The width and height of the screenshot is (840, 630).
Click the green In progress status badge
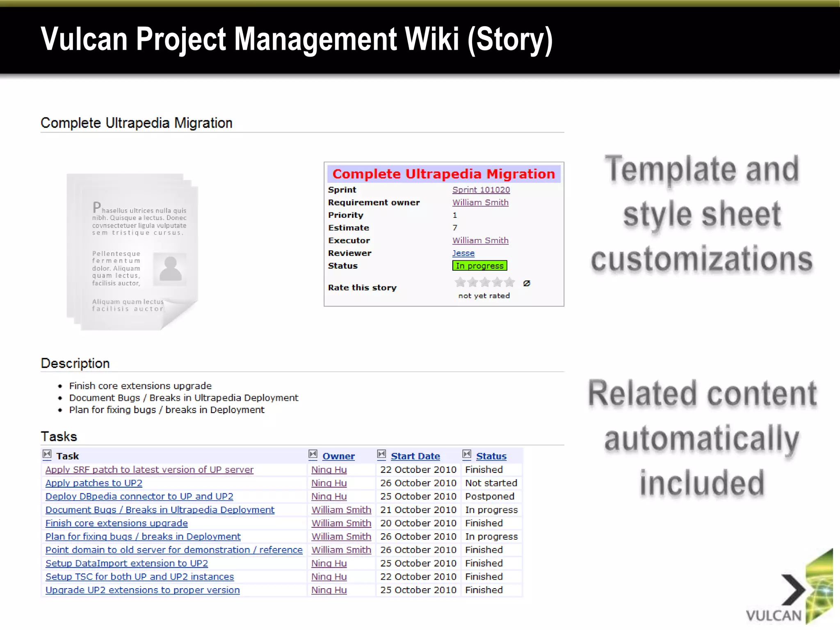coord(479,266)
